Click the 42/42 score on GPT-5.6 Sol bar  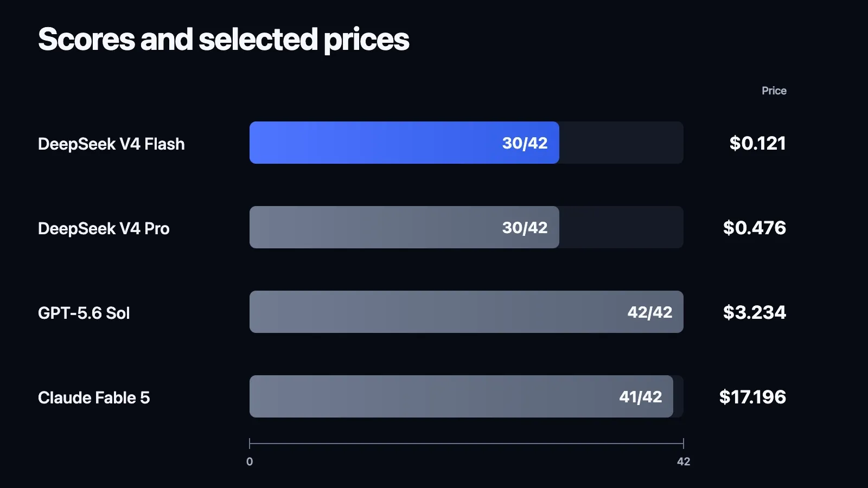(649, 312)
